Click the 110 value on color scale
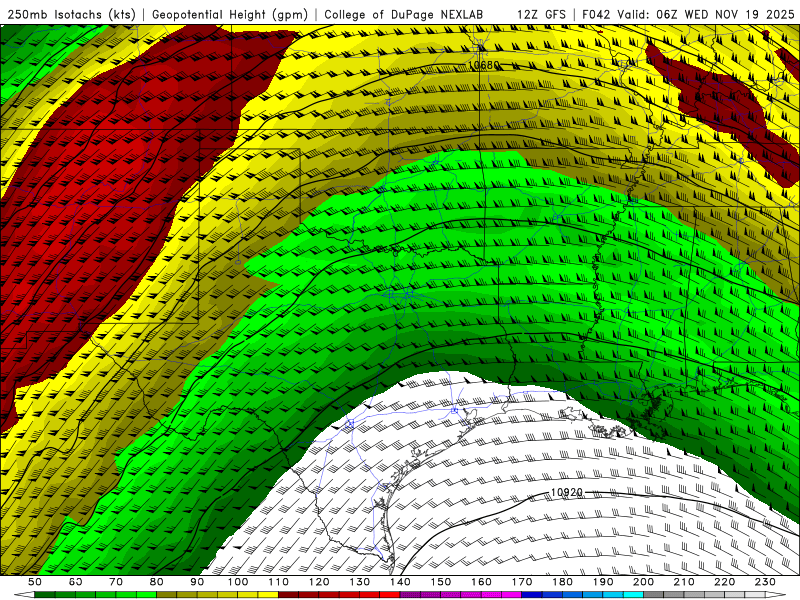800x600 pixels. 279,582
